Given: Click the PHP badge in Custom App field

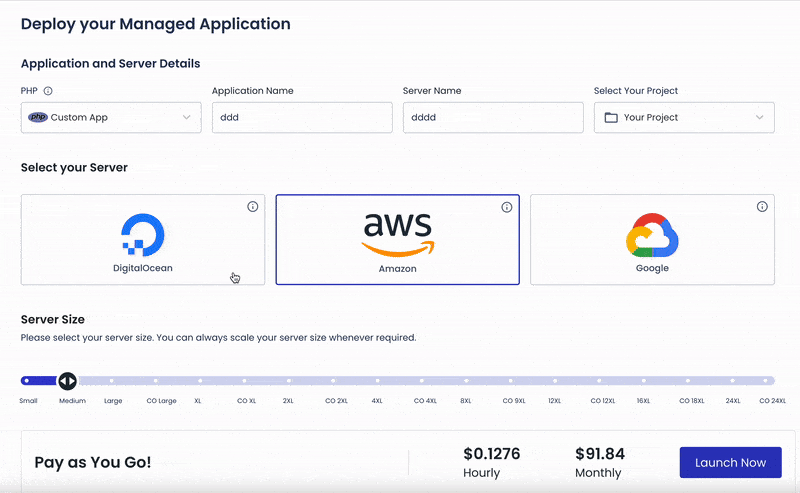Looking at the screenshot, I should (38, 117).
